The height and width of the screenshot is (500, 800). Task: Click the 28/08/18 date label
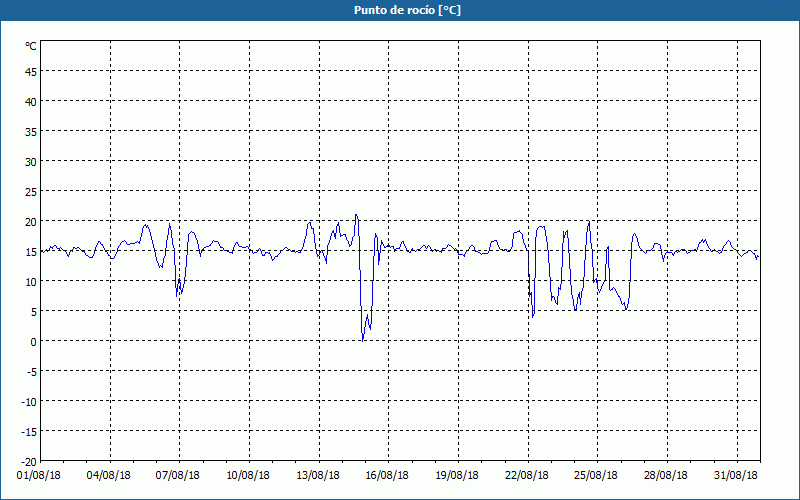(666, 476)
